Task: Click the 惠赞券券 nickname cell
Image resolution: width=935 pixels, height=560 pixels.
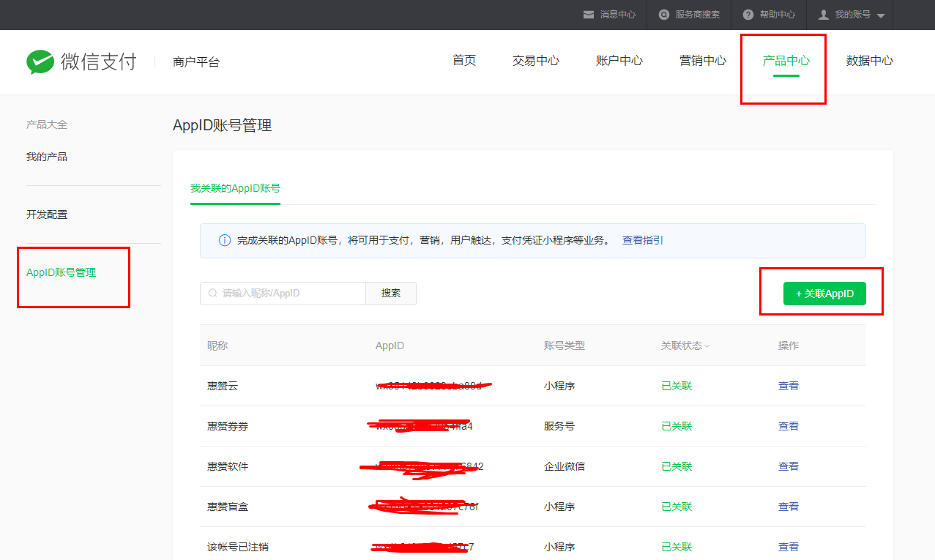Action: click(x=228, y=426)
